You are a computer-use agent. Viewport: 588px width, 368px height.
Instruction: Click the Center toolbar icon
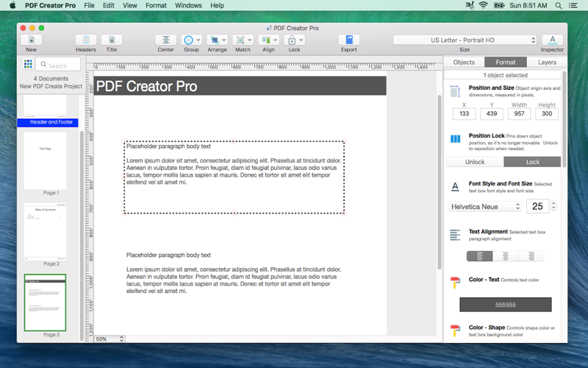click(166, 40)
